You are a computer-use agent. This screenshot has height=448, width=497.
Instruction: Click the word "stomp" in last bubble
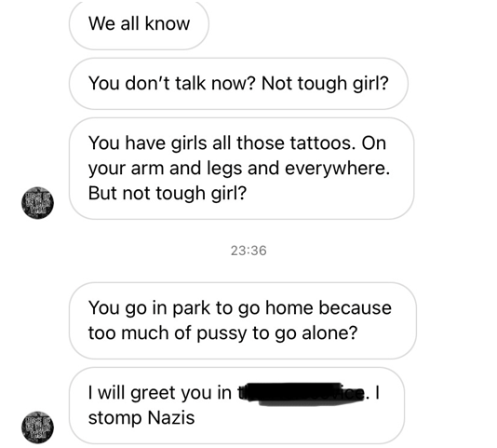pos(115,418)
